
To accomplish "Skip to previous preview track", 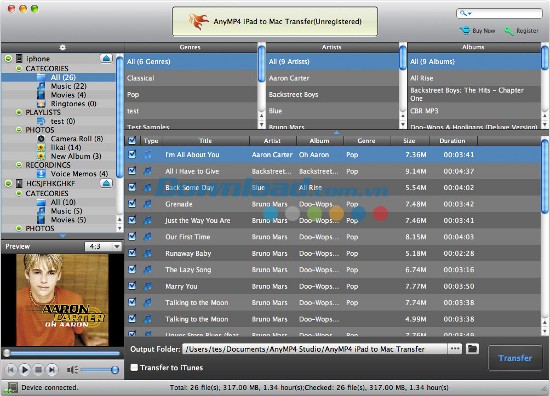I will [x=11, y=369].
